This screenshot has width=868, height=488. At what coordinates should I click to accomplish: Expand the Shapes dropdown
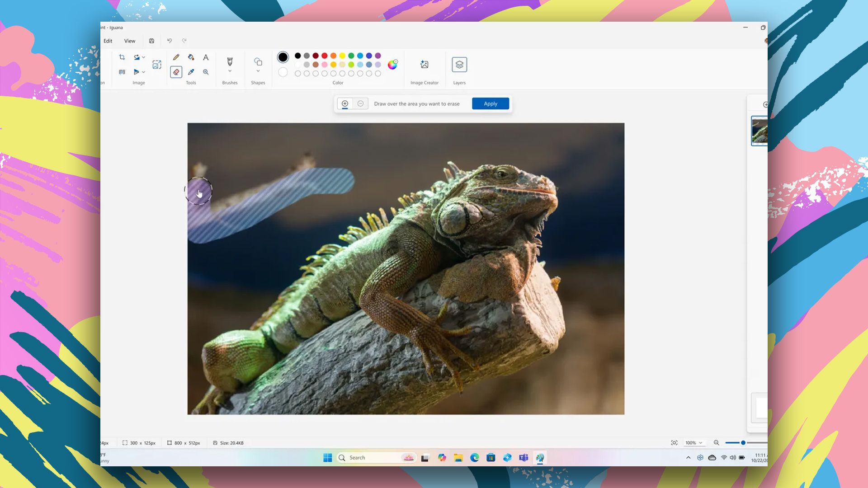(x=258, y=71)
